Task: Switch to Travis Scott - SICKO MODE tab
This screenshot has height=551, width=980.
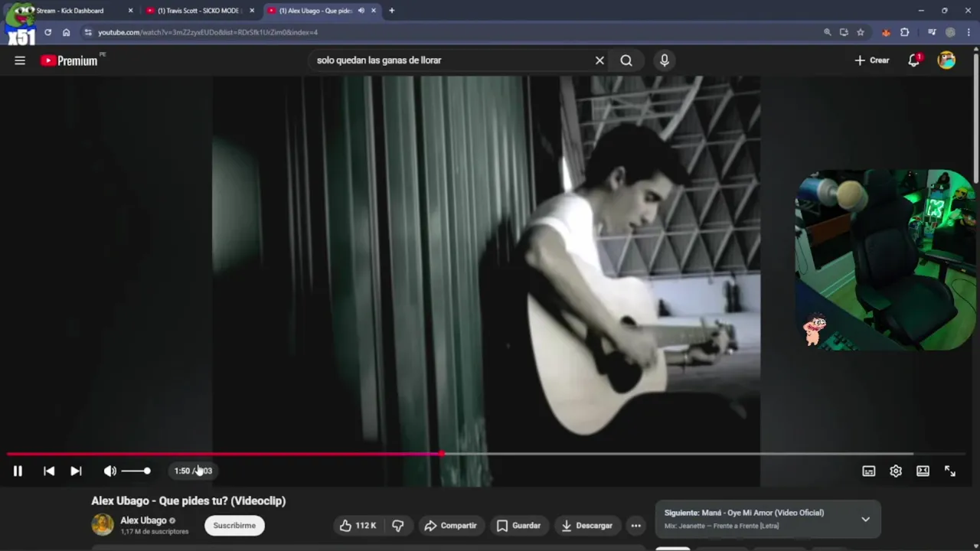Action: (x=199, y=11)
